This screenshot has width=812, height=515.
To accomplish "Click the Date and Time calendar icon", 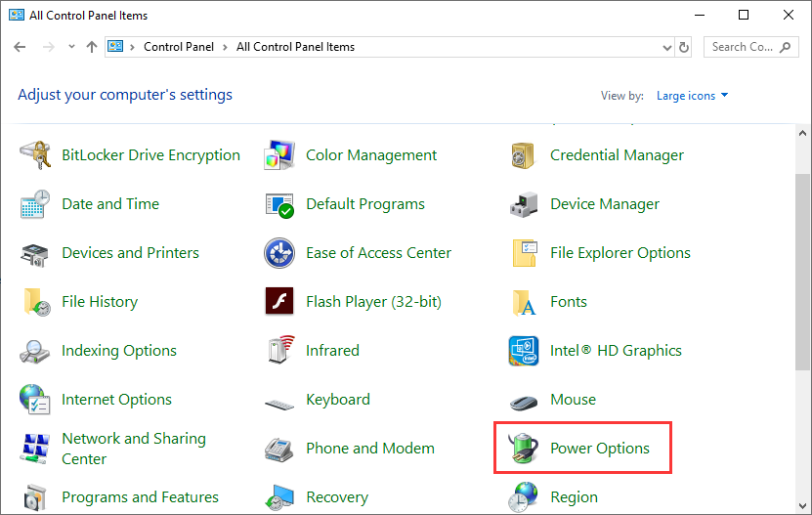I will point(35,204).
